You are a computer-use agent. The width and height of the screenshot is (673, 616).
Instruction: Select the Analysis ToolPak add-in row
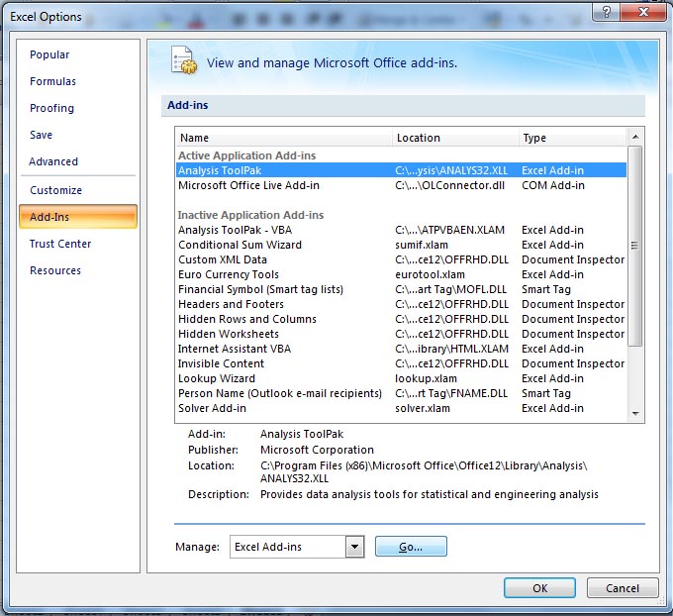click(x=401, y=170)
